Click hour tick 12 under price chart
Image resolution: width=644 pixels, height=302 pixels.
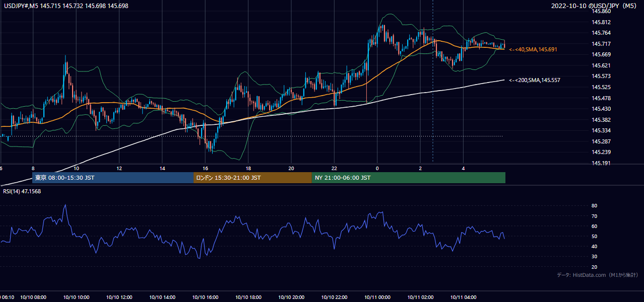click(x=119, y=169)
